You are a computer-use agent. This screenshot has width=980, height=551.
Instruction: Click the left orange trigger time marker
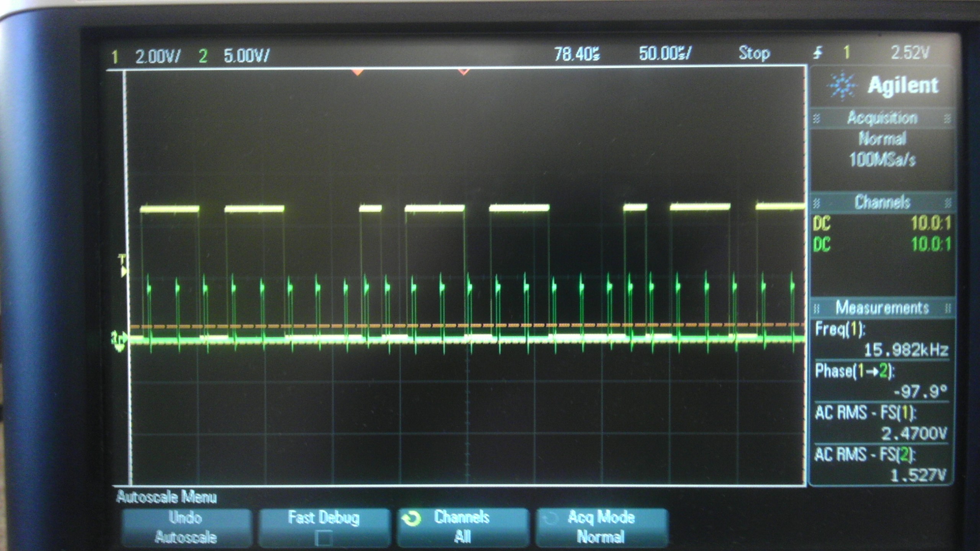coord(357,72)
